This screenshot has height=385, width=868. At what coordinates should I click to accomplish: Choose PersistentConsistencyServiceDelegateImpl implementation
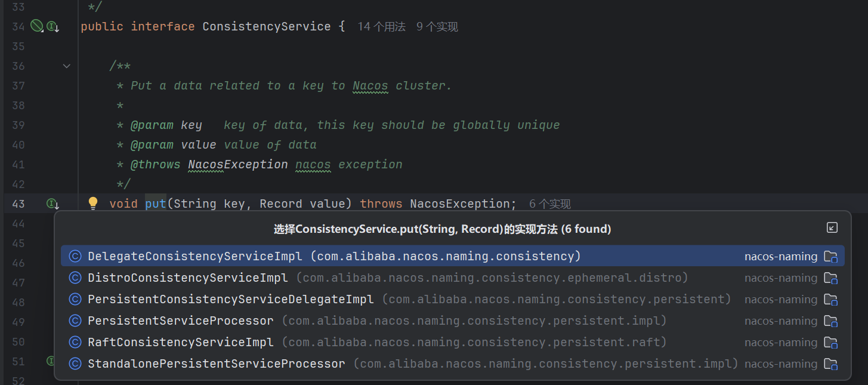click(230, 299)
